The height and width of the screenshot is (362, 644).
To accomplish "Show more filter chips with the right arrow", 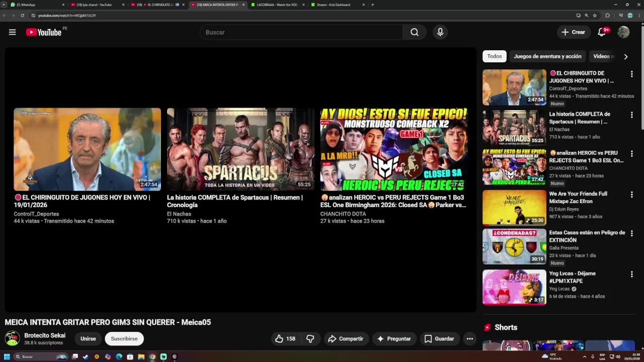I will pos(625,57).
